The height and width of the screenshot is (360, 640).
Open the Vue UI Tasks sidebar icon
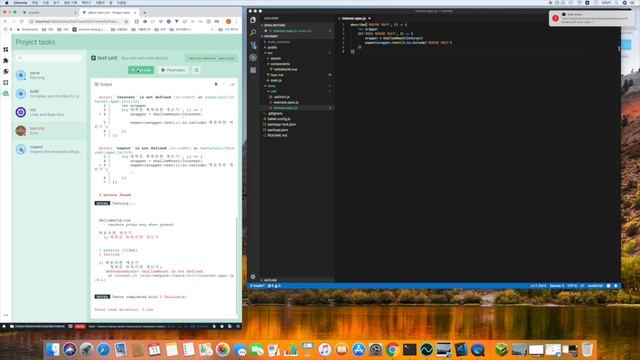6,93
